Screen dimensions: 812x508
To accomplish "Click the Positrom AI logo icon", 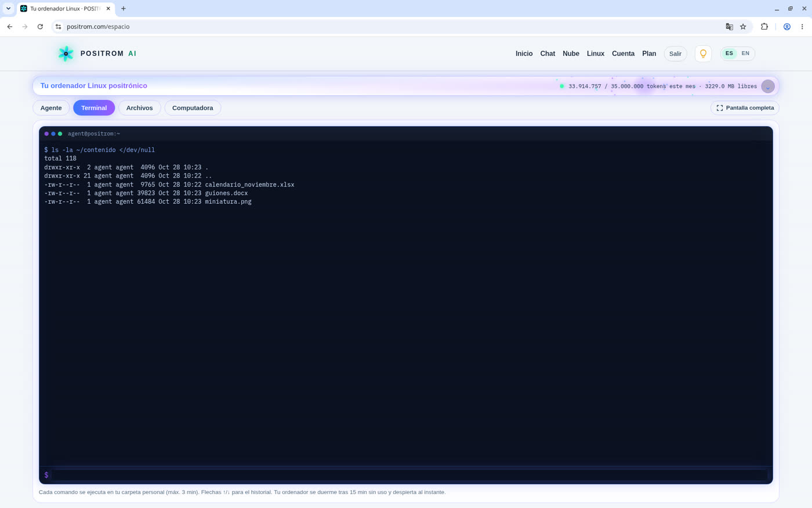I will [x=66, y=53].
